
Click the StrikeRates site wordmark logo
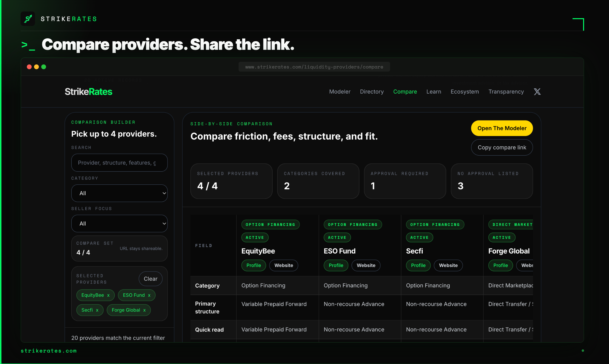(x=88, y=92)
